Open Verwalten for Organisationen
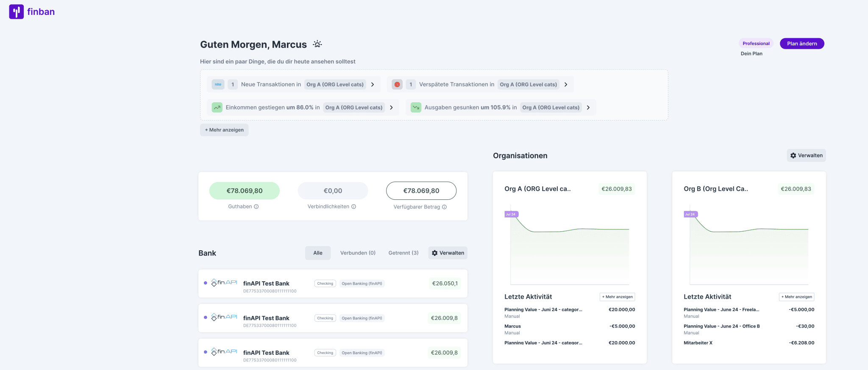Screen dimensions: 868x370 [x=806, y=155]
